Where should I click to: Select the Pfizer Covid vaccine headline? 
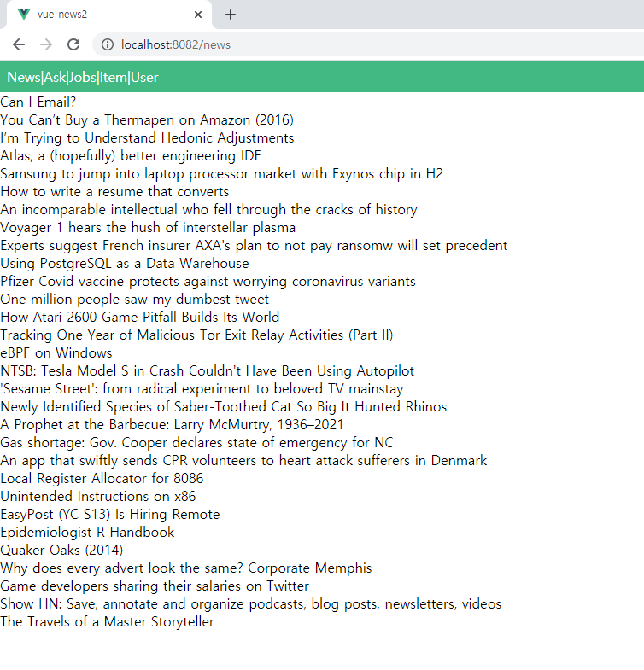208,282
